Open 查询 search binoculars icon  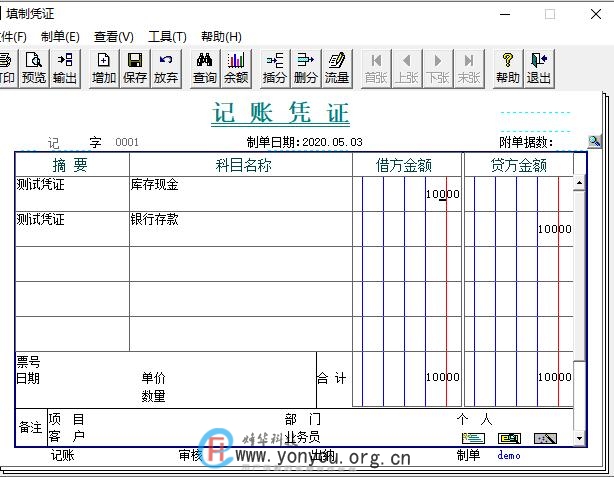pyautogui.click(x=205, y=68)
